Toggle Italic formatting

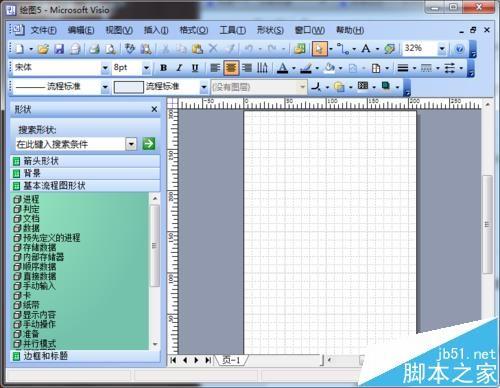coord(179,68)
